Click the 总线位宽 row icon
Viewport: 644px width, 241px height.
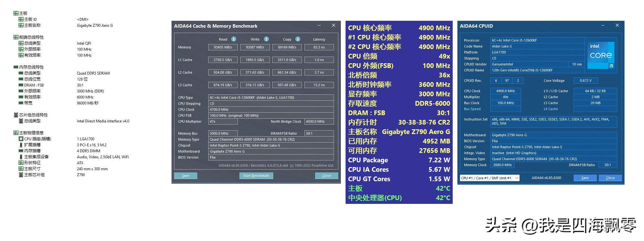(21, 79)
